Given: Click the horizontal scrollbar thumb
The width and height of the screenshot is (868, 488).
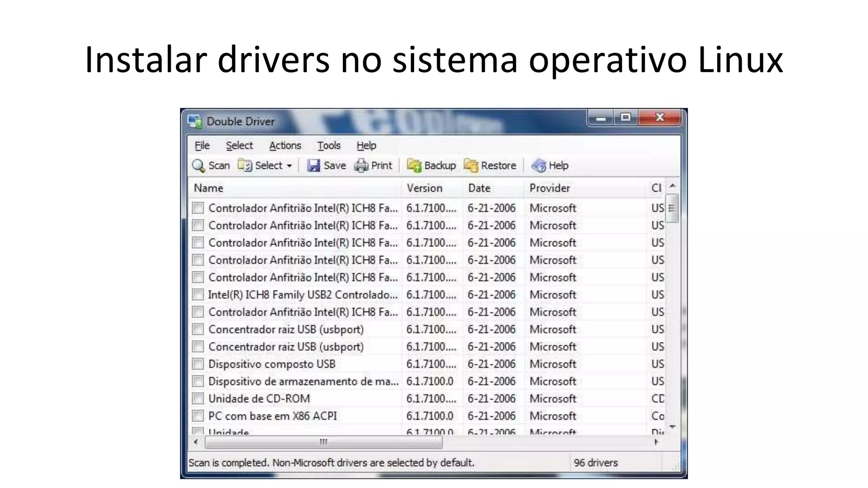Looking at the screenshot, I should [324, 442].
